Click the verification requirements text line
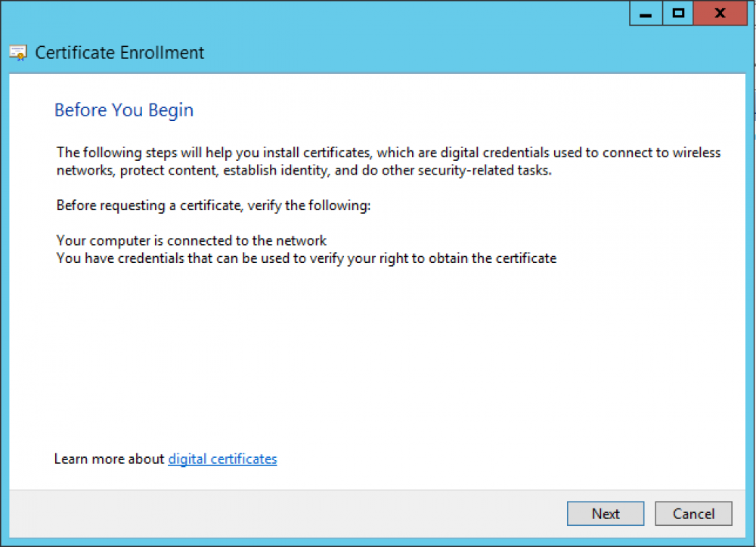This screenshot has width=756, height=547. coord(212,205)
